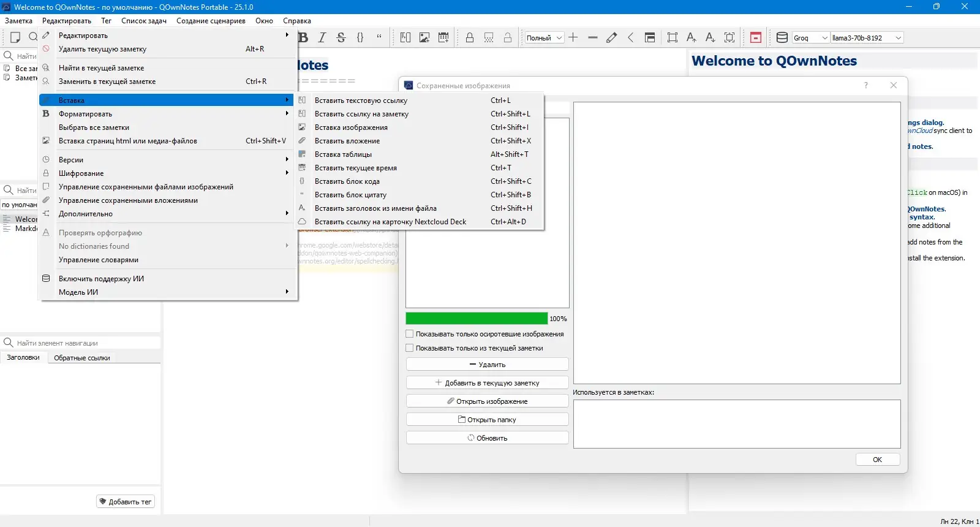Click the green 100% progress bar

[477, 319]
